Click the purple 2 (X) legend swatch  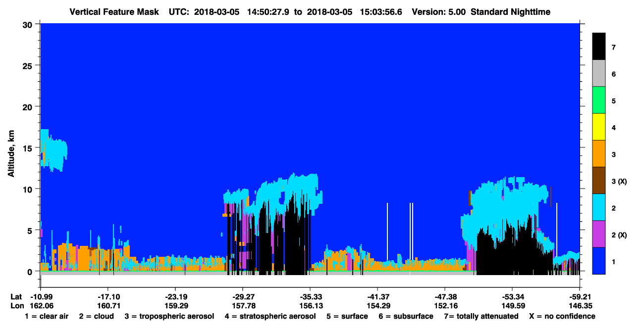[x=598, y=234]
